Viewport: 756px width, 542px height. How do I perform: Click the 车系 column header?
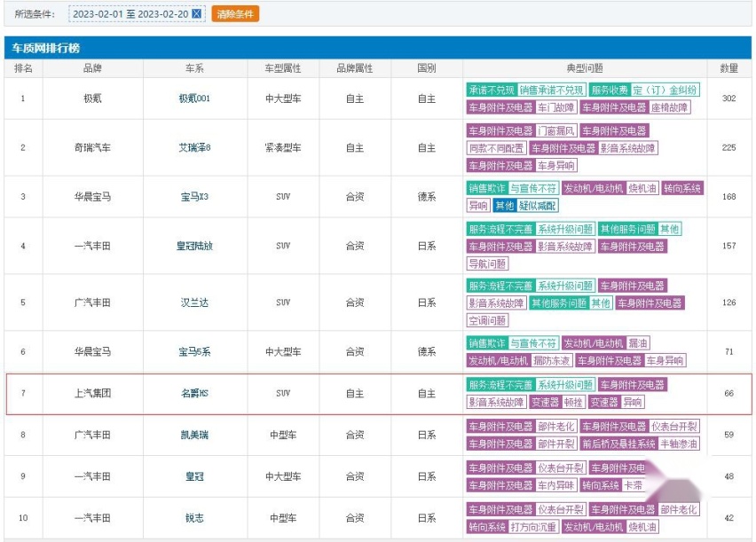[194, 68]
